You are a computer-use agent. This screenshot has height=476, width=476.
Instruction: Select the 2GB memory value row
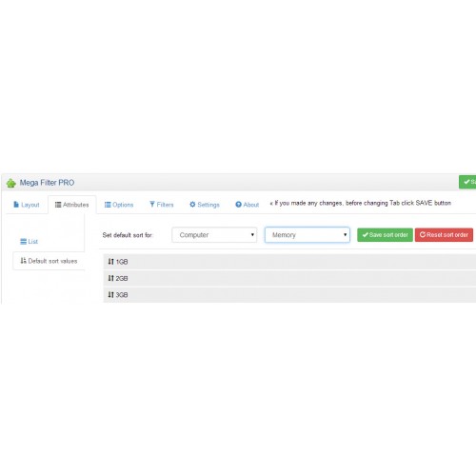pos(289,278)
